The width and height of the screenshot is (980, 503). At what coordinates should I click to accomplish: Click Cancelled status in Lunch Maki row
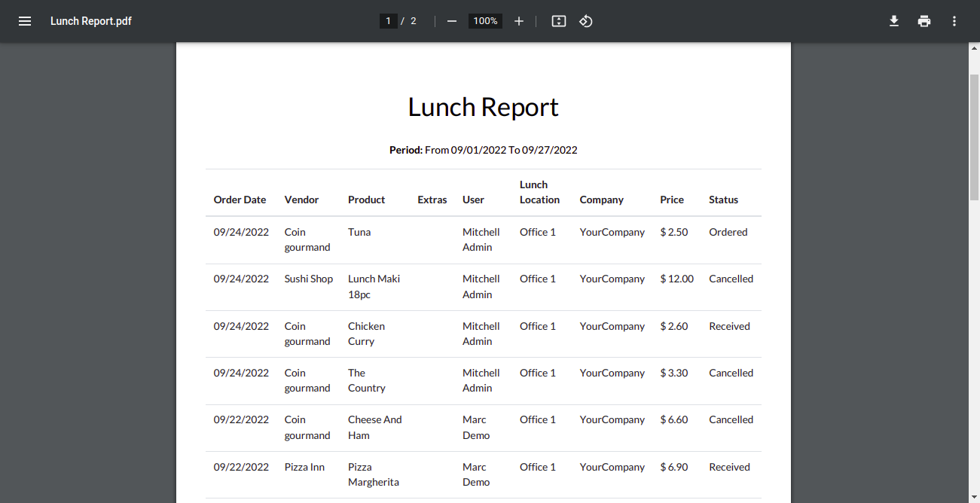[x=731, y=279]
